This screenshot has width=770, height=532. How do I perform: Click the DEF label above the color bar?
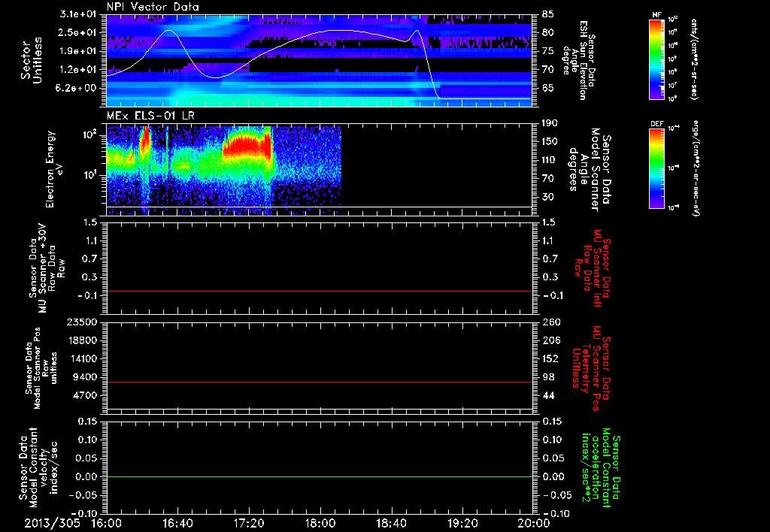tap(657, 124)
